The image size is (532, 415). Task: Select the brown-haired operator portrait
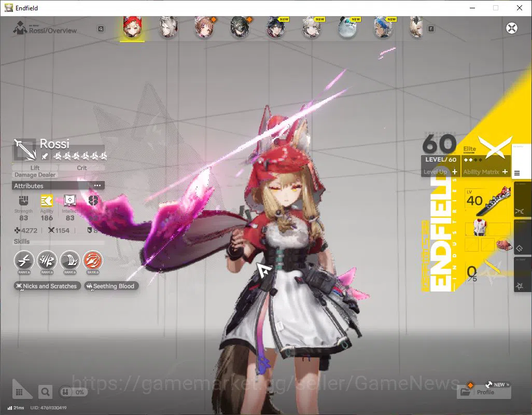point(204,27)
